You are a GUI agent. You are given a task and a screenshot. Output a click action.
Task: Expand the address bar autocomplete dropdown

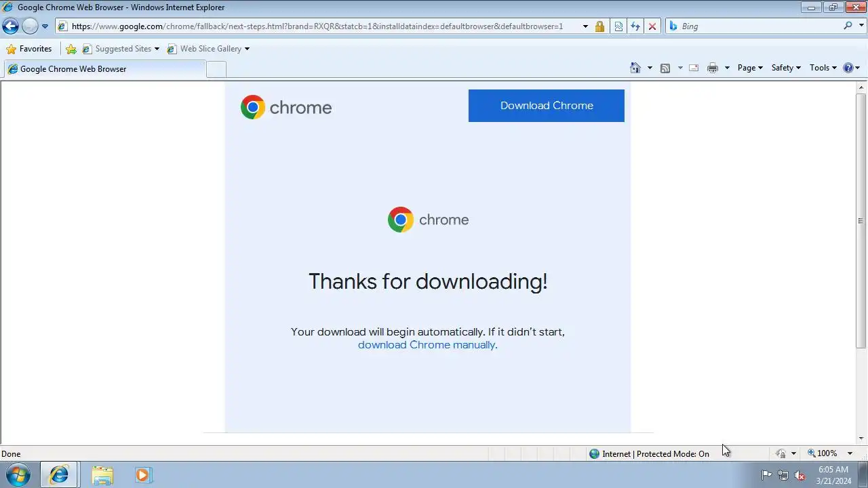pos(585,26)
